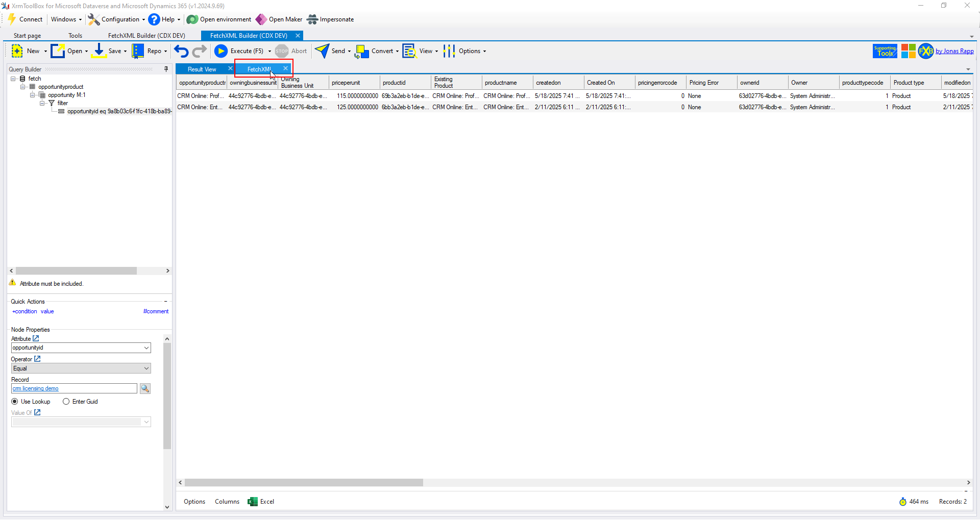Image resolution: width=980 pixels, height=520 pixels.
Task: Open the Attribute opportunityid dropdown
Action: click(146, 348)
